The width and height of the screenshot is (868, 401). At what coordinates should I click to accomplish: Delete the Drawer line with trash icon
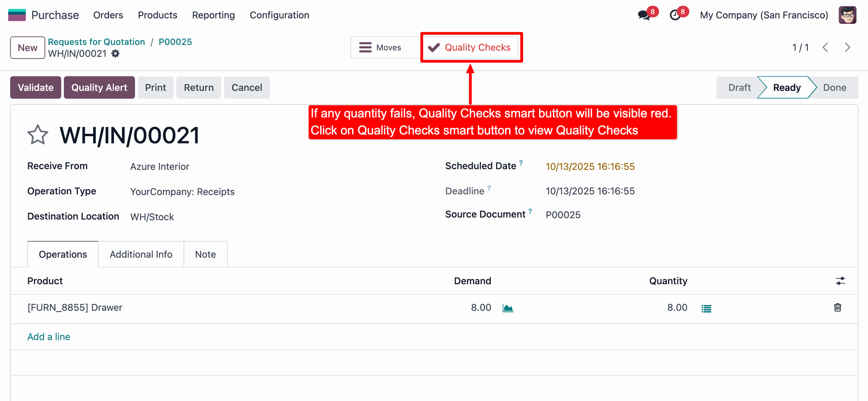pos(837,308)
